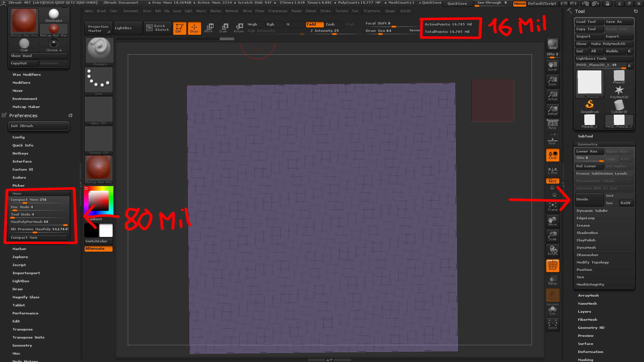
Task: Select the Move tool in top shelf
Action: (x=209, y=28)
